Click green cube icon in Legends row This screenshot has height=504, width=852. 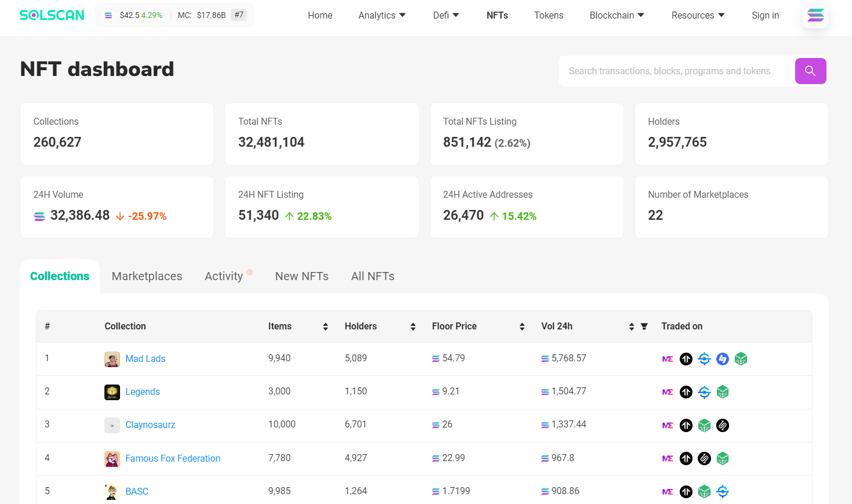pos(723,392)
